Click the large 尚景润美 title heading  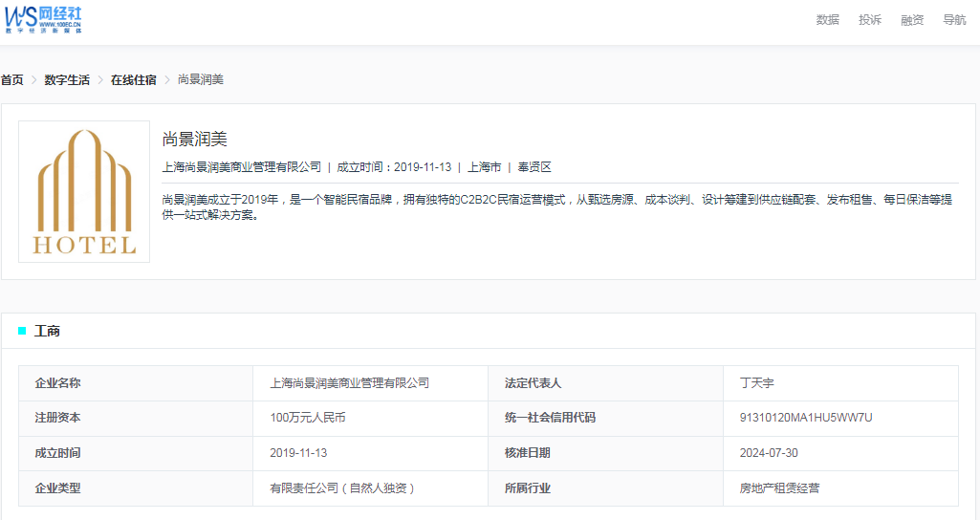click(x=195, y=140)
